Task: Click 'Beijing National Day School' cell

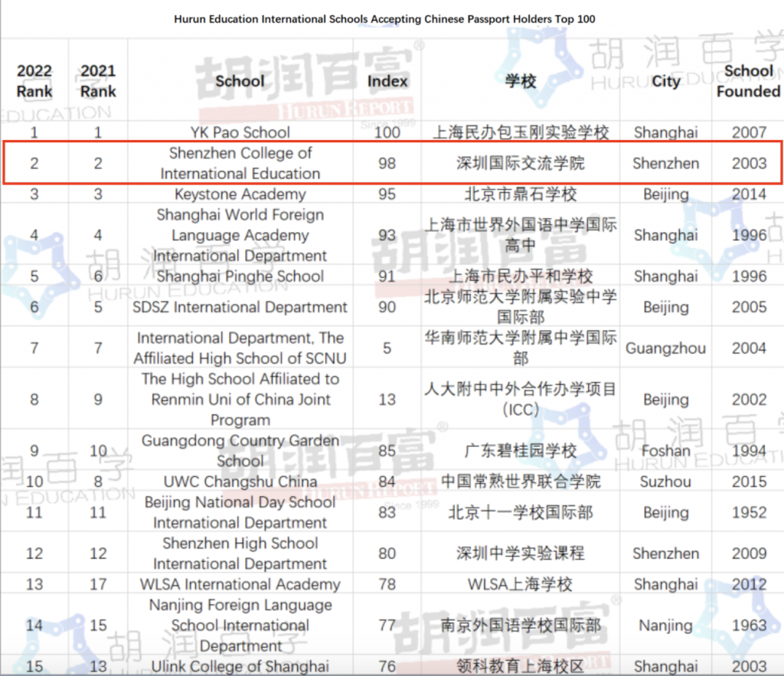Action: click(240, 512)
